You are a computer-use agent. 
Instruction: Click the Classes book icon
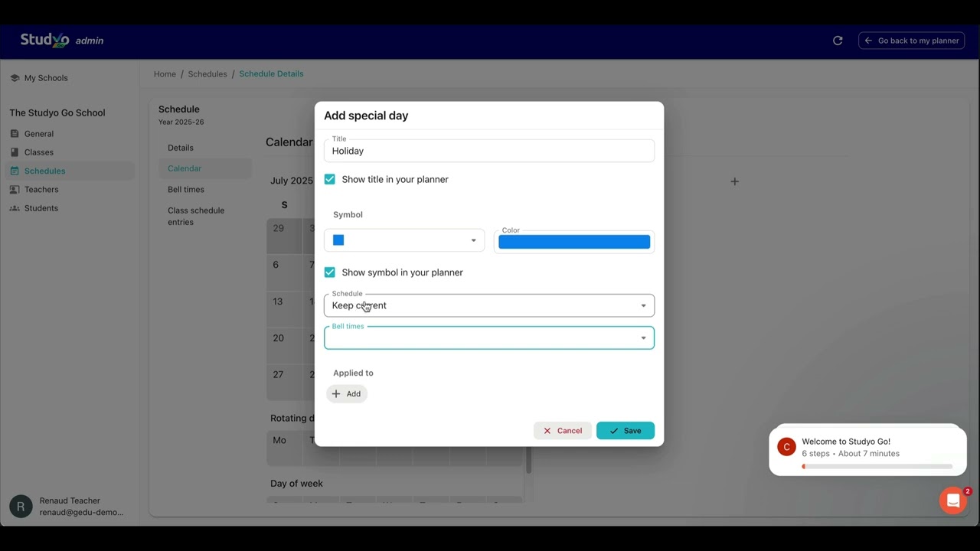(x=15, y=152)
